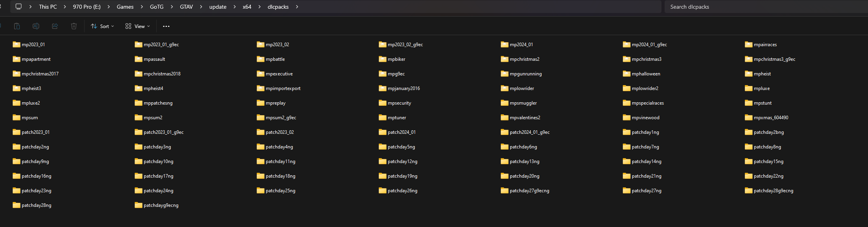This screenshot has height=227, width=868.
Task: Click the Delete trash icon
Action: 74,26
